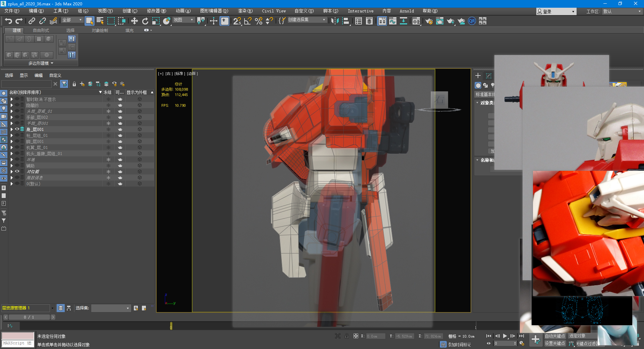Toggle the Angle Snap tool

point(248,21)
